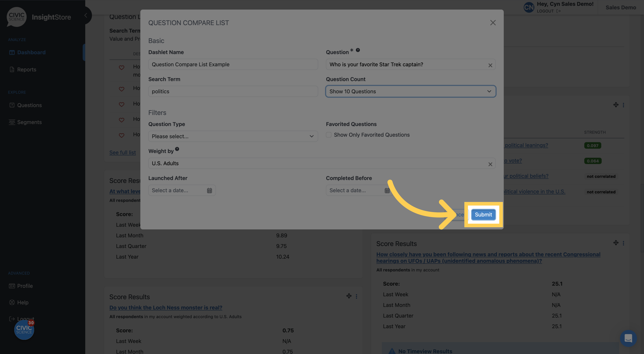Toggle Show Only Favorited Questions checkbox
Viewport: 644px width, 354px height.
[328, 135]
